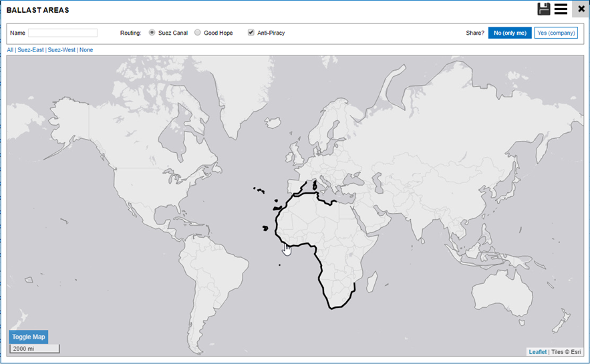Image resolution: width=590 pixels, height=364 pixels.
Task: Click the 'All' areas link
Action: (x=10, y=50)
